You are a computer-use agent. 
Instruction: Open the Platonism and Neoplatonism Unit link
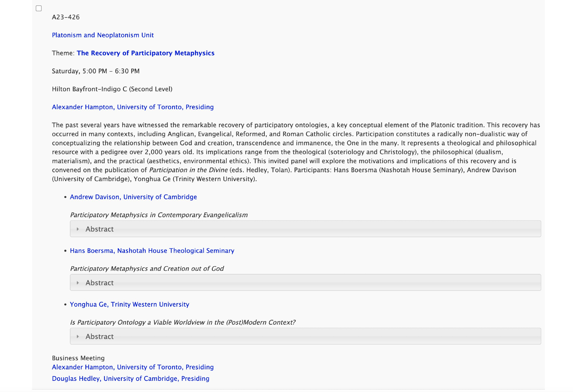tap(103, 35)
